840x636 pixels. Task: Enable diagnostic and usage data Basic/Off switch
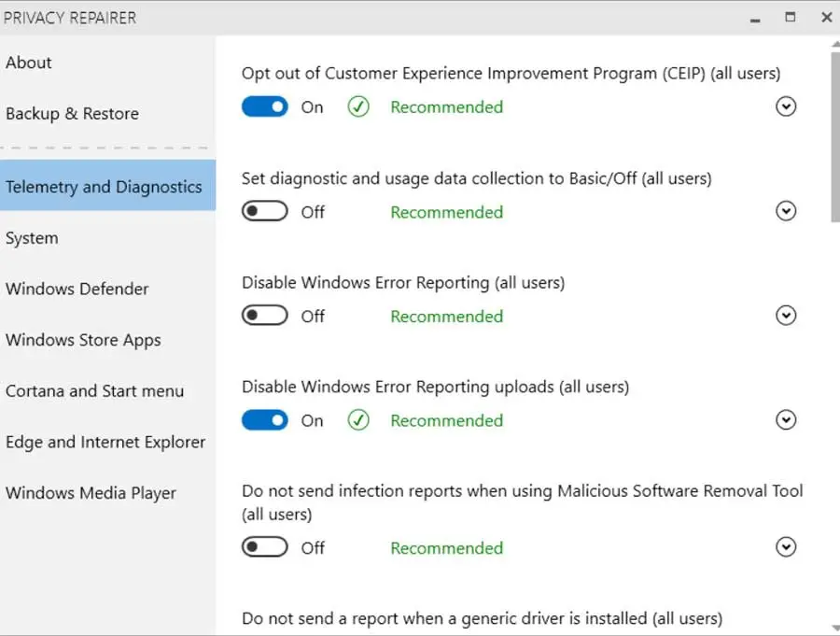[x=265, y=212]
